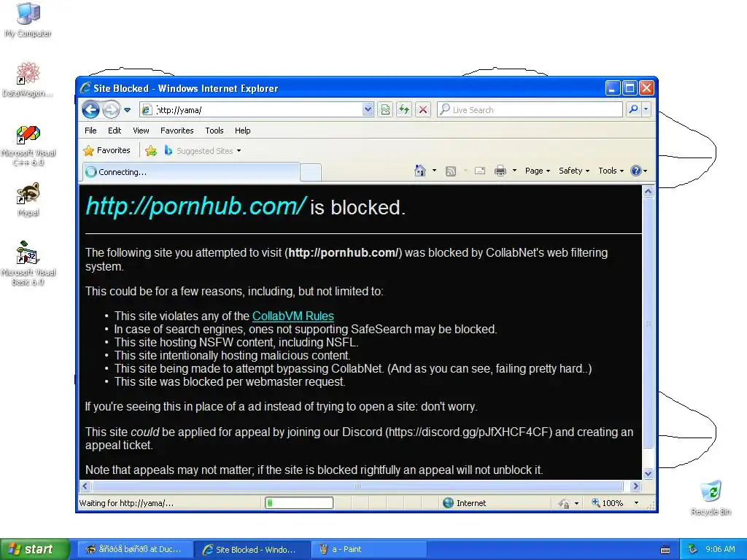This screenshot has width=747, height=560.
Task: Click the Internet security zone status
Action: point(465,503)
